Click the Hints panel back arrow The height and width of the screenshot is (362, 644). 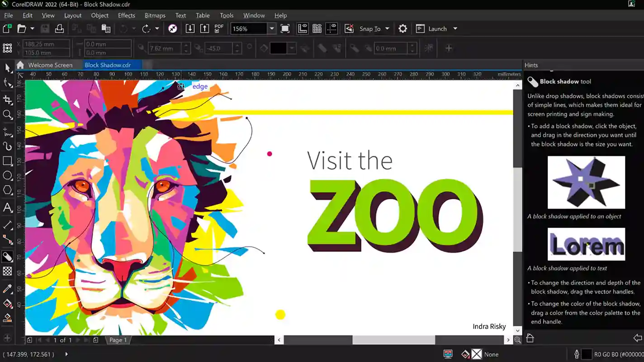[x=638, y=338]
